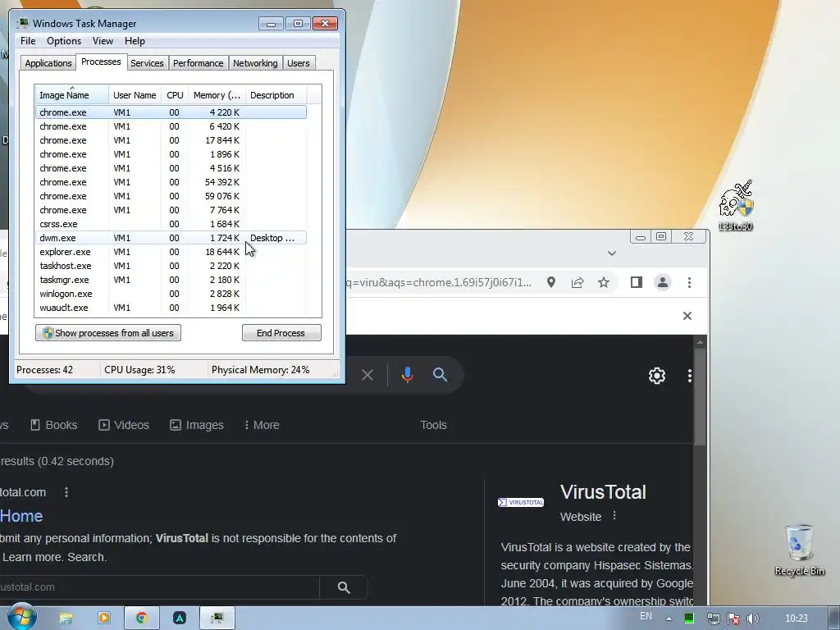Open Chrome profile avatar
Image resolution: width=840 pixels, height=630 pixels.
click(x=663, y=282)
